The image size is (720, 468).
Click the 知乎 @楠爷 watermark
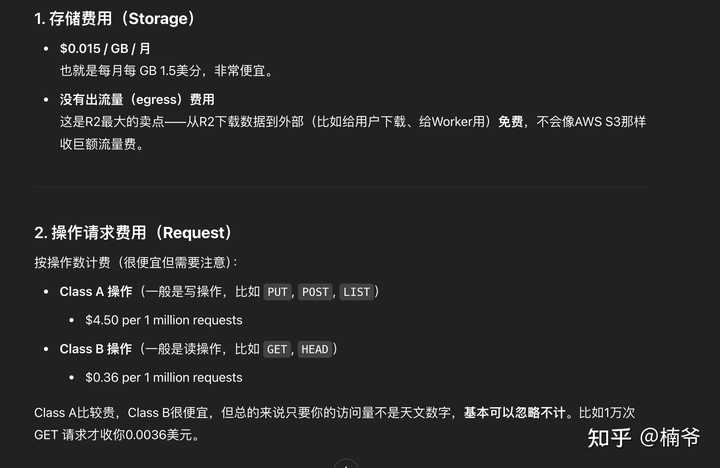[x=644, y=437]
